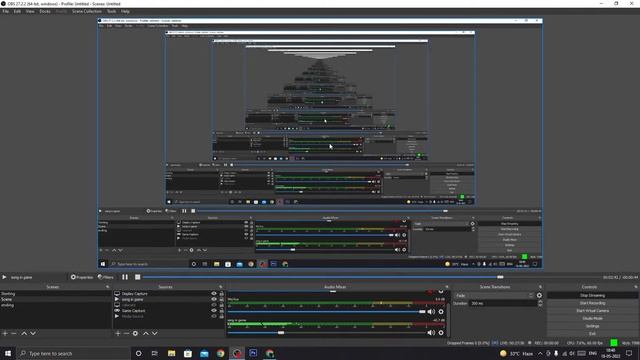Pop out the Controls dock

point(636,287)
